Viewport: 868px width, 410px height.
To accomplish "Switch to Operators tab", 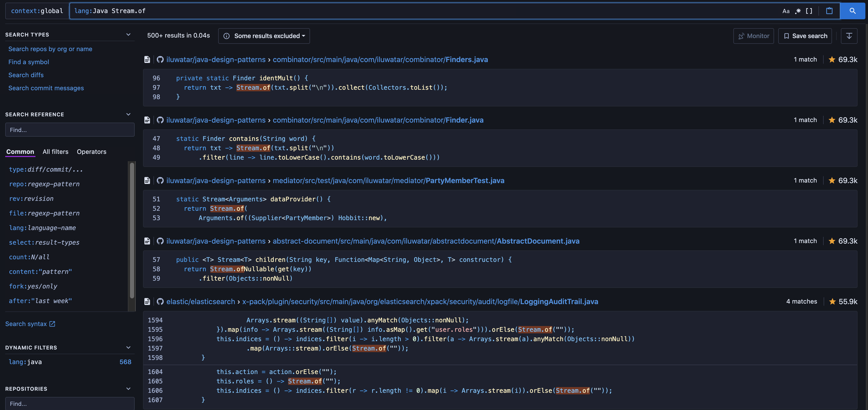I will (92, 152).
